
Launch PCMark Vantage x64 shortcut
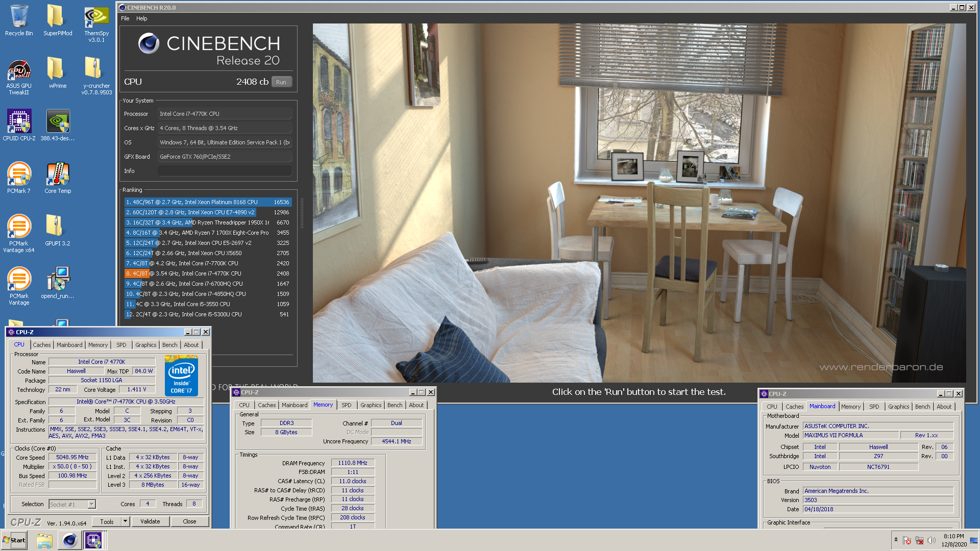pyautogui.click(x=19, y=233)
